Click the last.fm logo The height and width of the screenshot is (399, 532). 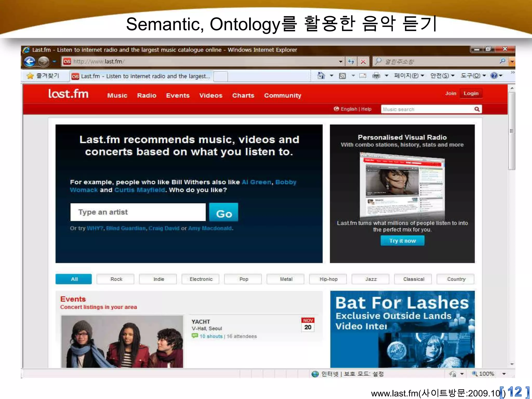[x=68, y=94]
